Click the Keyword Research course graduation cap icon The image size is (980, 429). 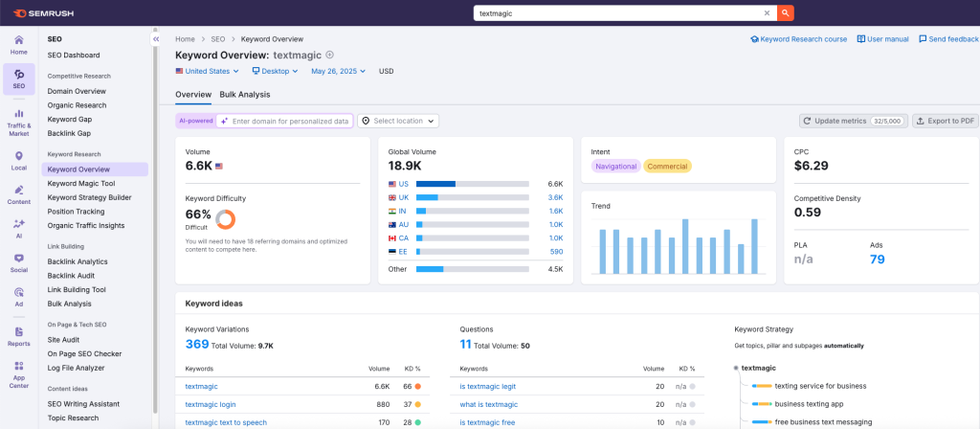coord(754,39)
